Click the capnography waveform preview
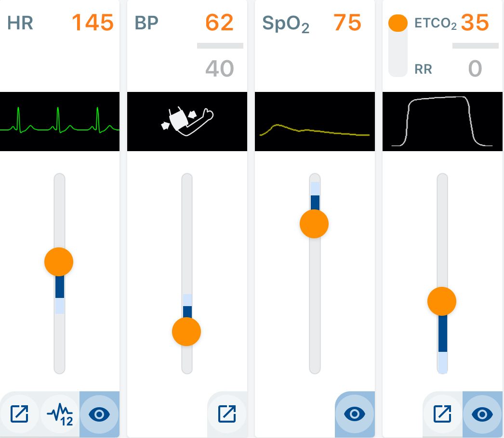The height and width of the screenshot is (438, 504). coord(442,121)
